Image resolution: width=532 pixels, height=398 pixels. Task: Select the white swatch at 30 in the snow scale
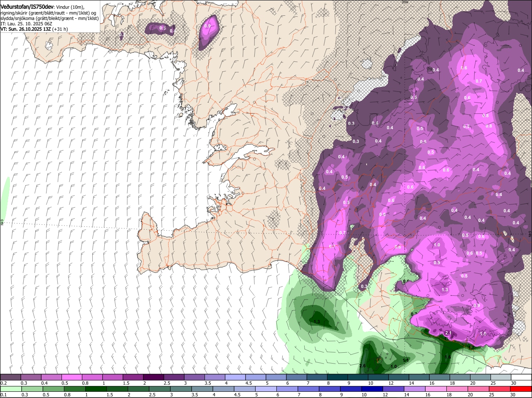click(521, 377)
